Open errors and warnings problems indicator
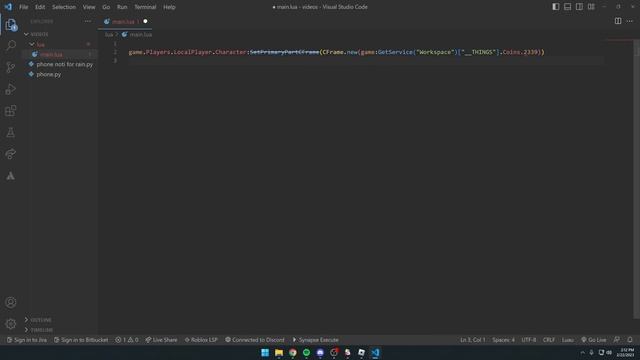The image size is (640, 360). (127, 340)
